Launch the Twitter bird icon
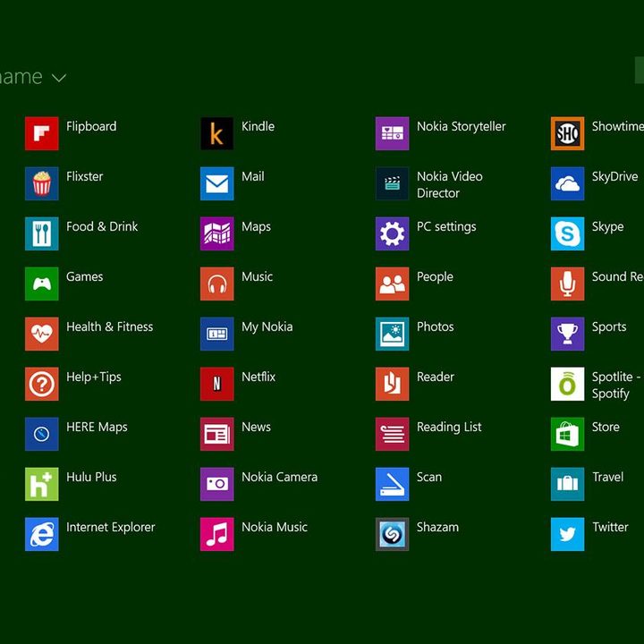 pyautogui.click(x=568, y=534)
